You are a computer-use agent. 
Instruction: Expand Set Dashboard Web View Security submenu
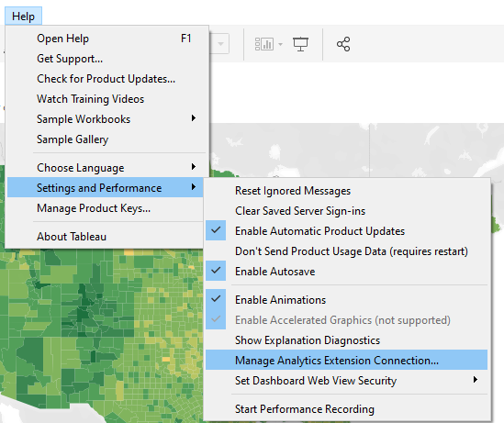pyautogui.click(x=346, y=381)
